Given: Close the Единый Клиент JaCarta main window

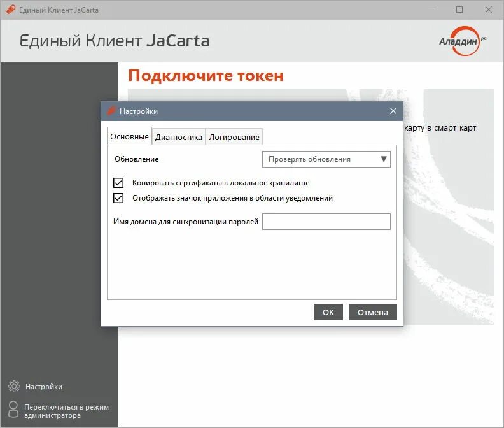Looking at the screenshot, I should (x=489, y=10).
